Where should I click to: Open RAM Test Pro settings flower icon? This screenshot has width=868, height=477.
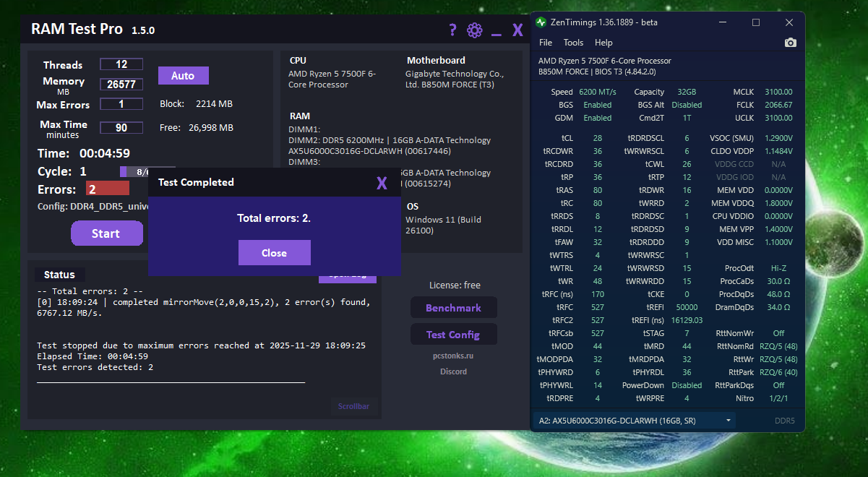(x=474, y=30)
